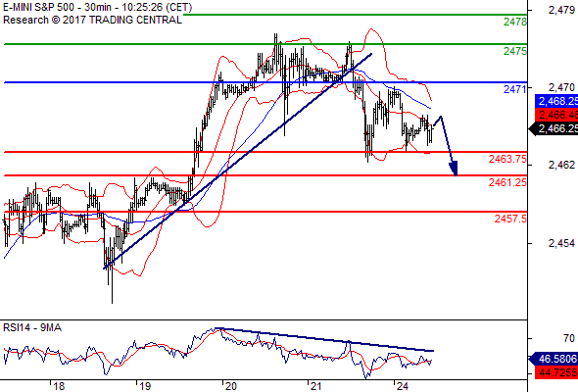Click date 21 on the time axis
Viewport: 578px width, 392px height.
point(316,386)
